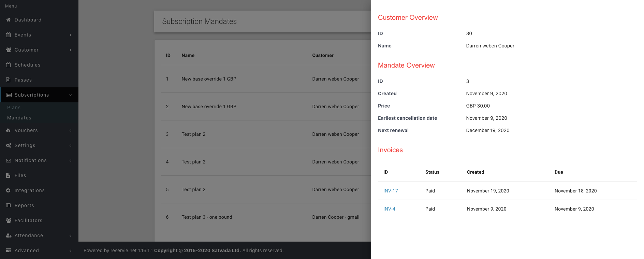Image resolution: width=644 pixels, height=259 pixels.
Task: Expand the Notifications menu chevron
Action: pyautogui.click(x=71, y=160)
